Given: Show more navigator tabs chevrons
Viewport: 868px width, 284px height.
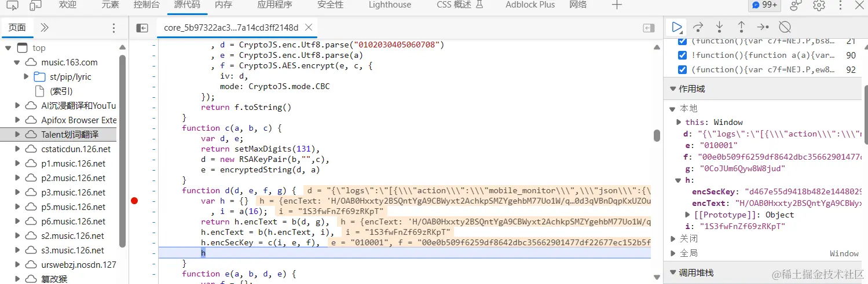Looking at the screenshot, I should pos(45,27).
